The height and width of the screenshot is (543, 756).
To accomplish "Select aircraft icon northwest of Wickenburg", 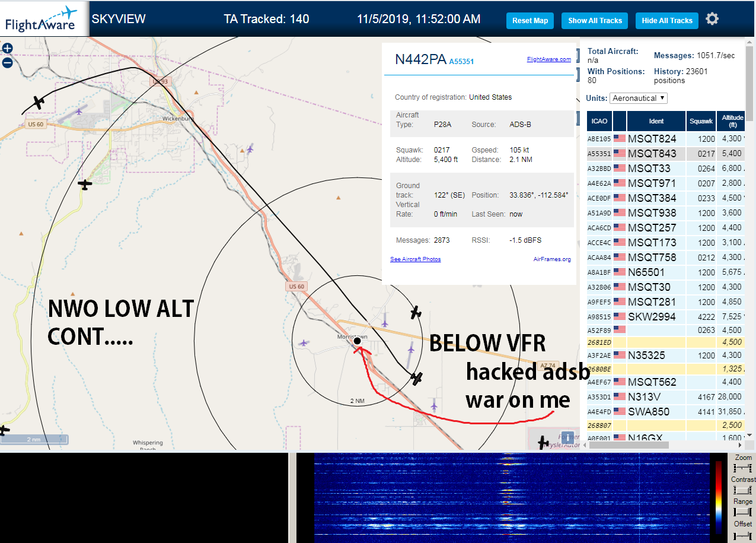I will [x=39, y=103].
